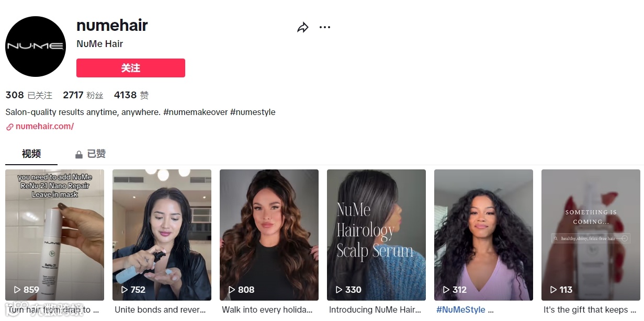The width and height of the screenshot is (644, 321).
Task: Open the NuMe Hairology Scalp Serum video
Action: pos(376,235)
